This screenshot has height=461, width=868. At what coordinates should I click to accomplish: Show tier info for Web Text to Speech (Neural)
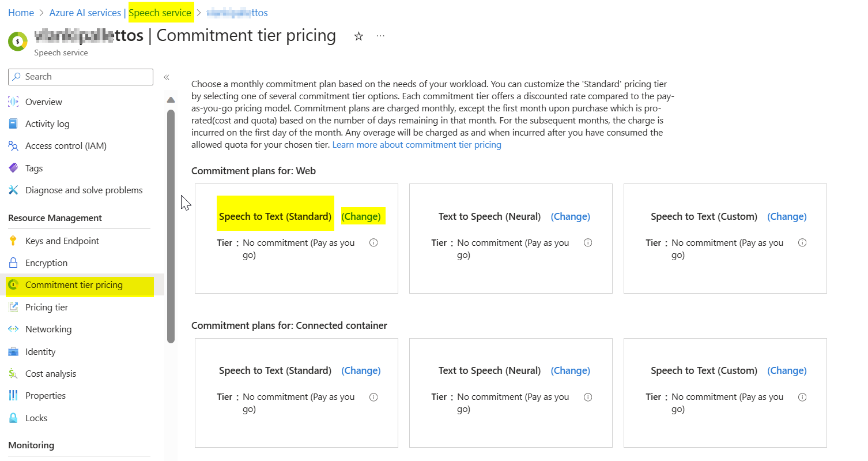588,243
